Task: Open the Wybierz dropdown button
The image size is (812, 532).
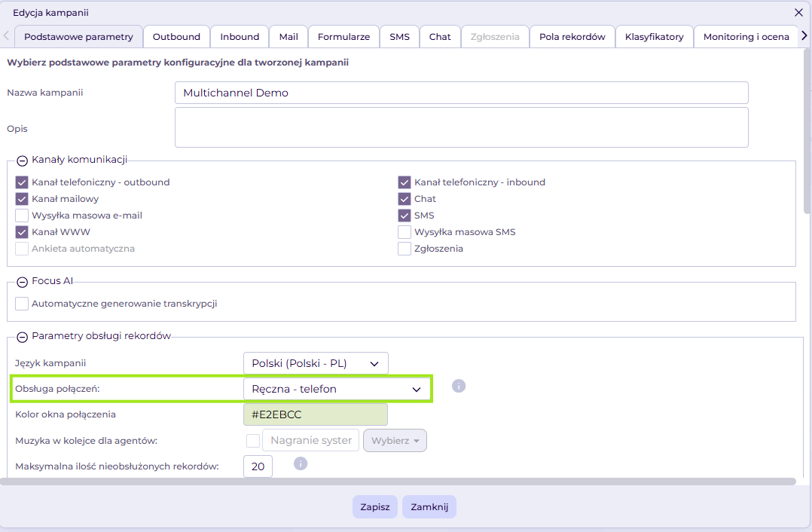Action: click(395, 440)
